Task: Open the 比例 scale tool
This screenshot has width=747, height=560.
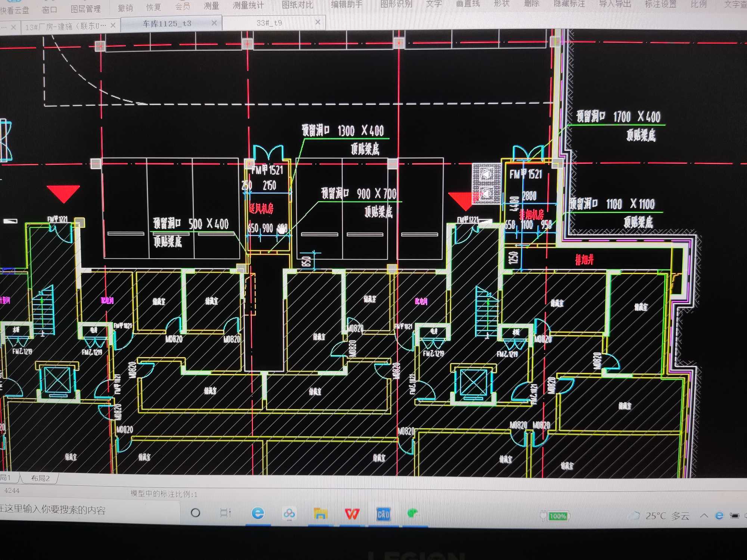Action: click(698, 4)
